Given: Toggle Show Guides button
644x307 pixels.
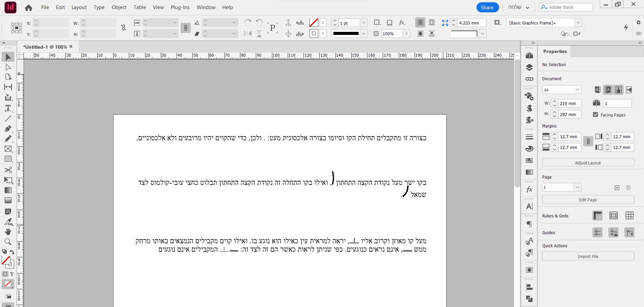Looking at the screenshot, I should coord(598,233).
